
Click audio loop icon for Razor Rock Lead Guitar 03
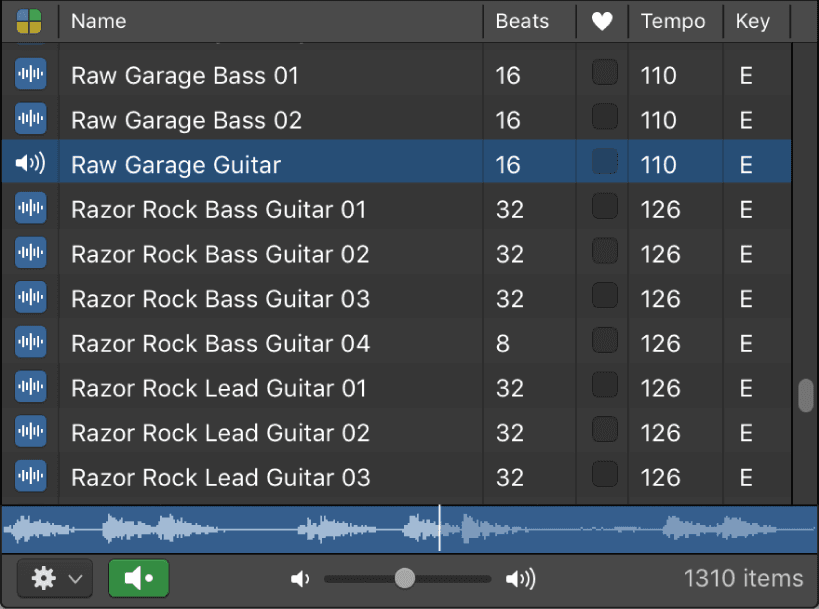click(30, 476)
